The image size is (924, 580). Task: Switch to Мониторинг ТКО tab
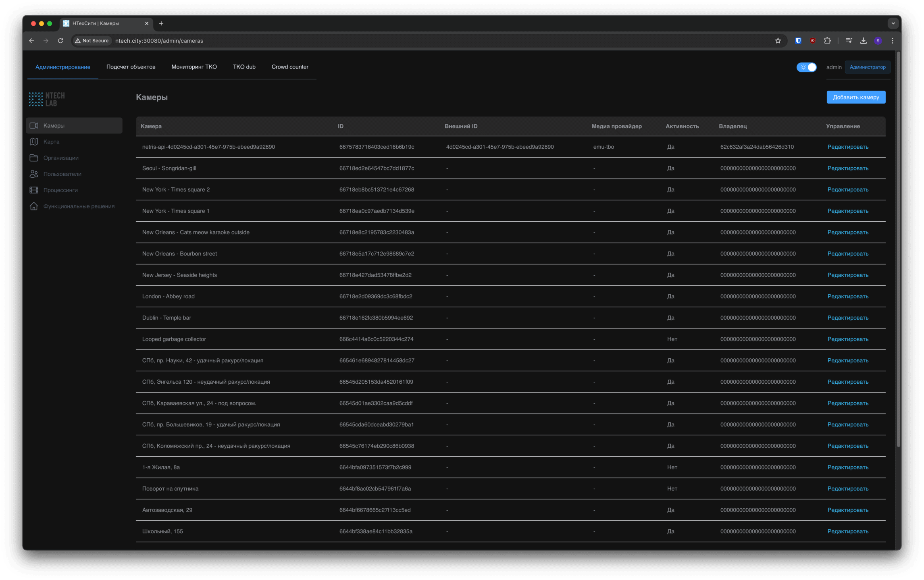tap(194, 67)
